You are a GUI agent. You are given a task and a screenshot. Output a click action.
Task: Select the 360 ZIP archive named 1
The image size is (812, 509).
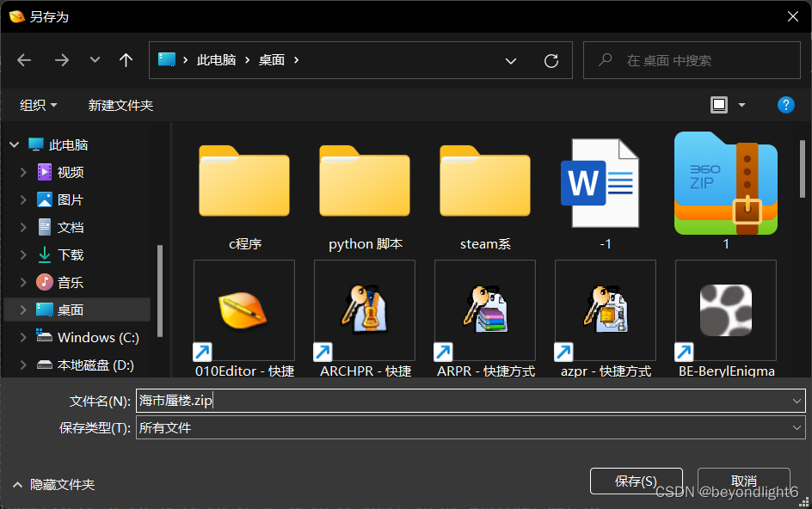point(726,191)
